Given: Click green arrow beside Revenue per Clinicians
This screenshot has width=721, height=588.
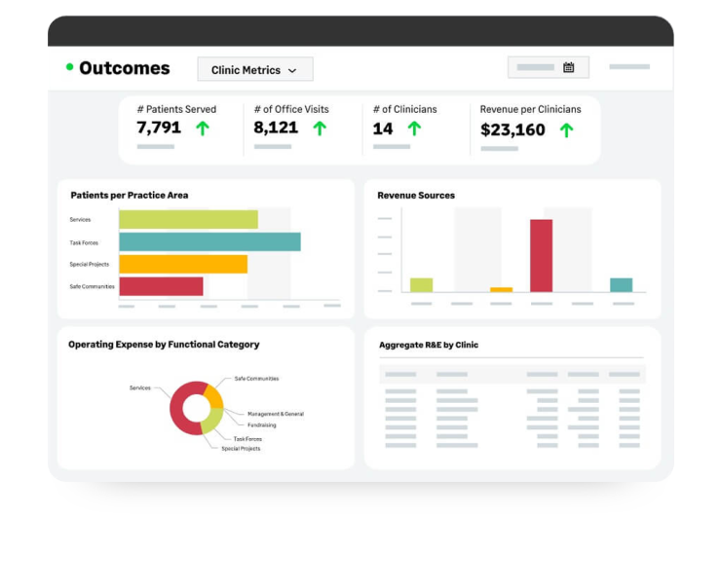Looking at the screenshot, I should tap(566, 129).
